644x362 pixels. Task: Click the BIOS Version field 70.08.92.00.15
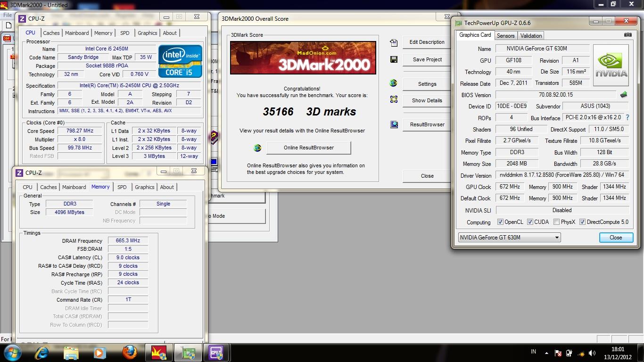click(x=555, y=95)
